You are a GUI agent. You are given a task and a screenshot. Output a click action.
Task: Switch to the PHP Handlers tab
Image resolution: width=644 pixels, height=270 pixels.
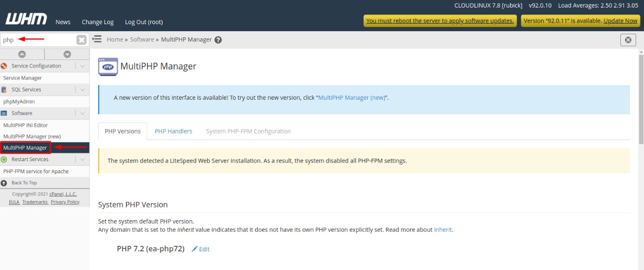[174, 131]
